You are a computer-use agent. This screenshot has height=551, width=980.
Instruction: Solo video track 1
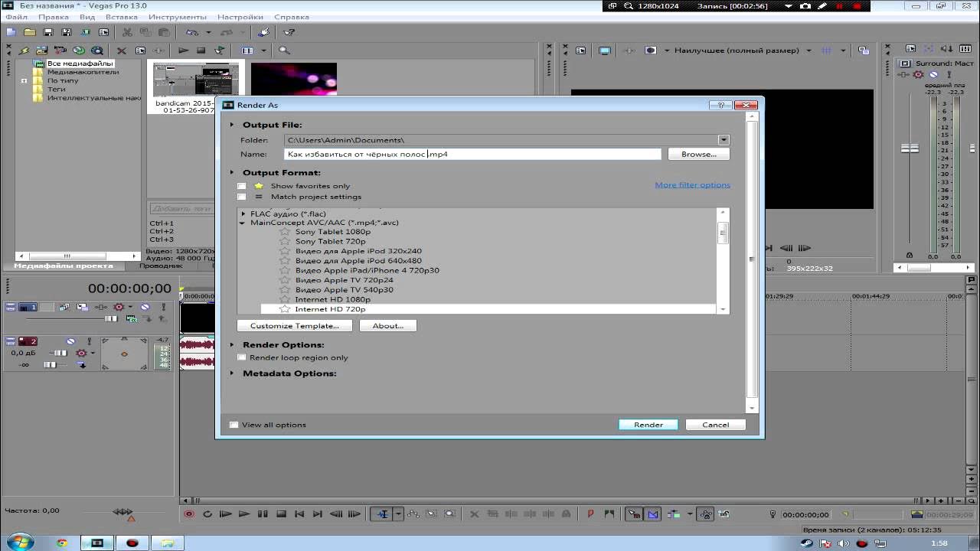(163, 307)
